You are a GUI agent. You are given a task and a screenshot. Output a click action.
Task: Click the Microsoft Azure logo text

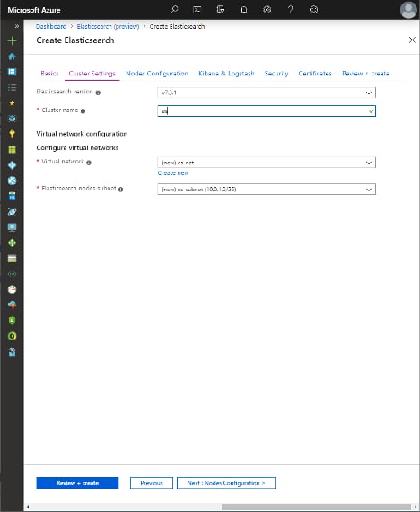[34, 10]
